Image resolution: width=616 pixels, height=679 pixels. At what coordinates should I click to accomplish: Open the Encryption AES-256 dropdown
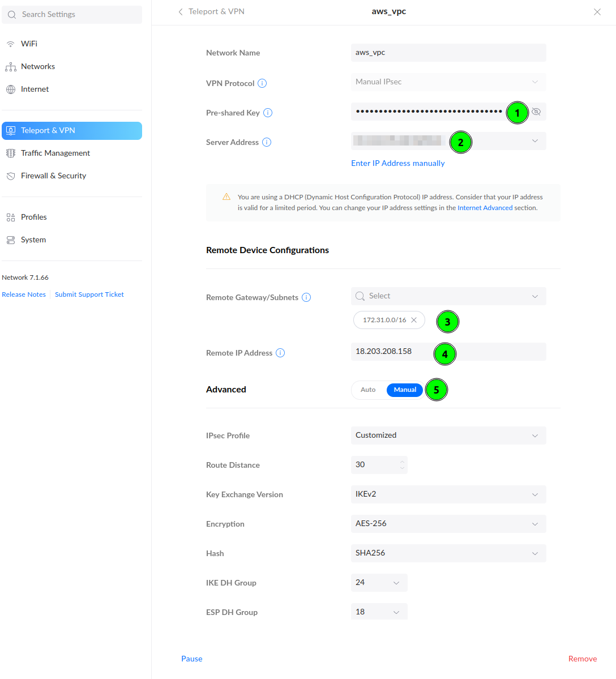click(x=448, y=524)
